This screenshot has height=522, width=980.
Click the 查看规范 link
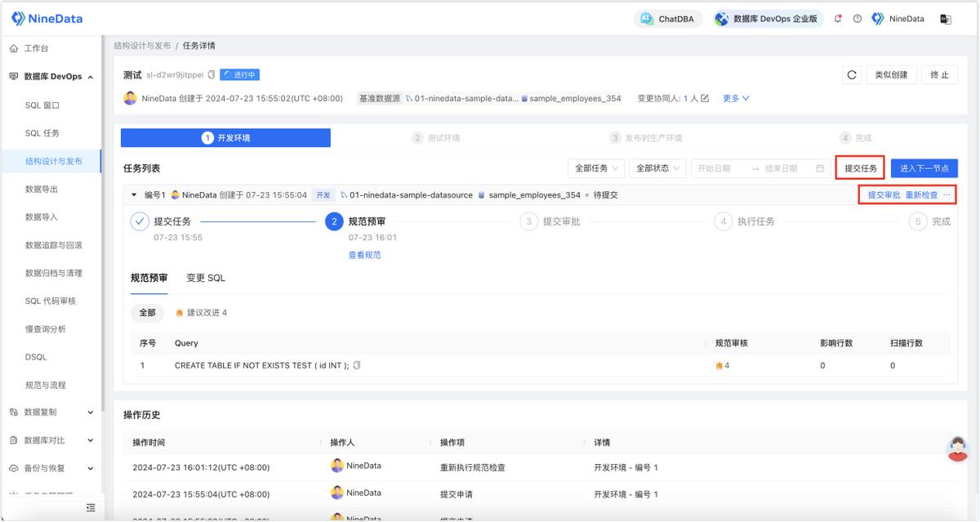pos(364,255)
